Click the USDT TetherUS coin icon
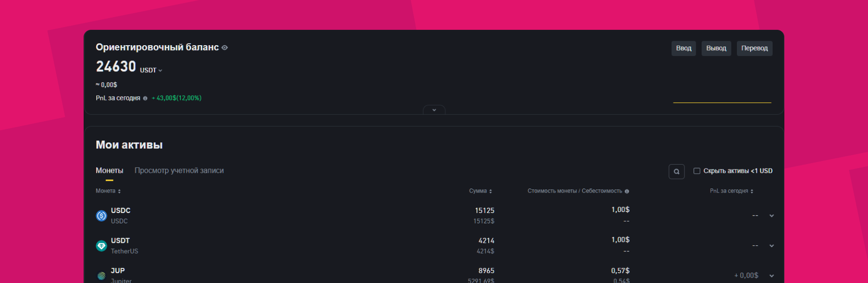This screenshot has height=283, width=868. [102, 246]
